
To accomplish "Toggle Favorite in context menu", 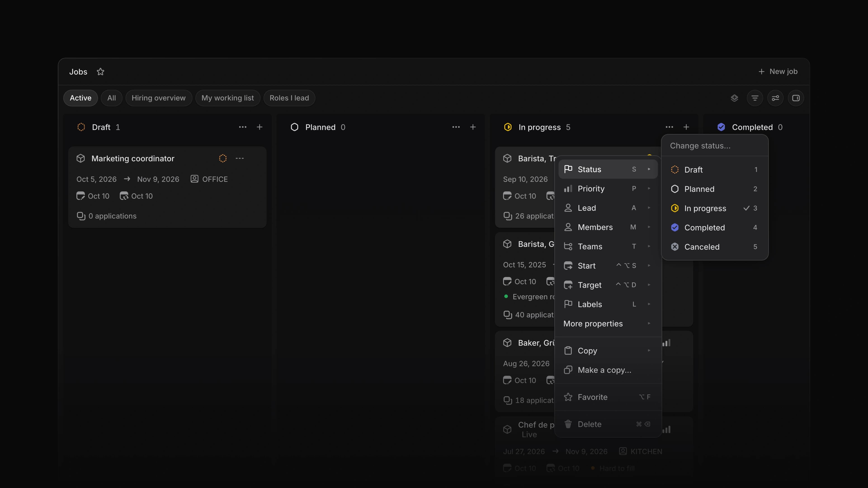I will pos(608,397).
